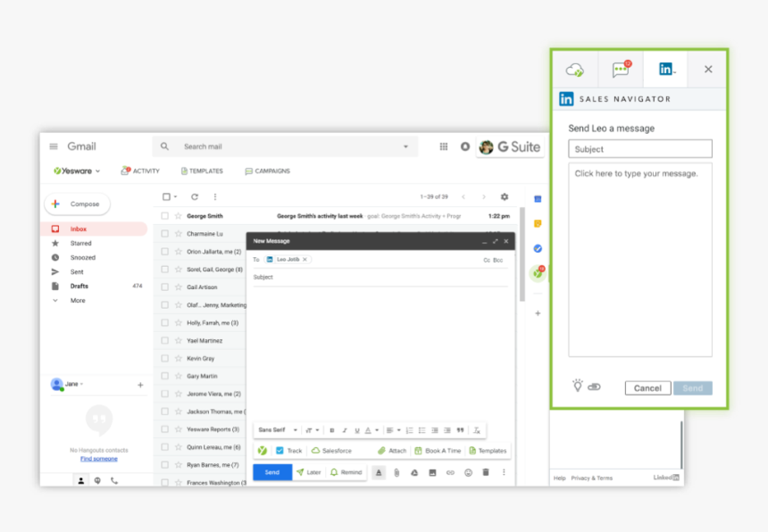
Task: Click Cancel in Sales Navigator panel
Action: coord(647,388)
